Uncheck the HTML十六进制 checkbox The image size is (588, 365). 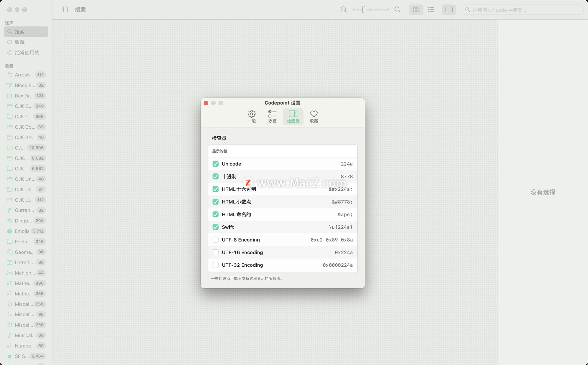click(x=216, y=189)
